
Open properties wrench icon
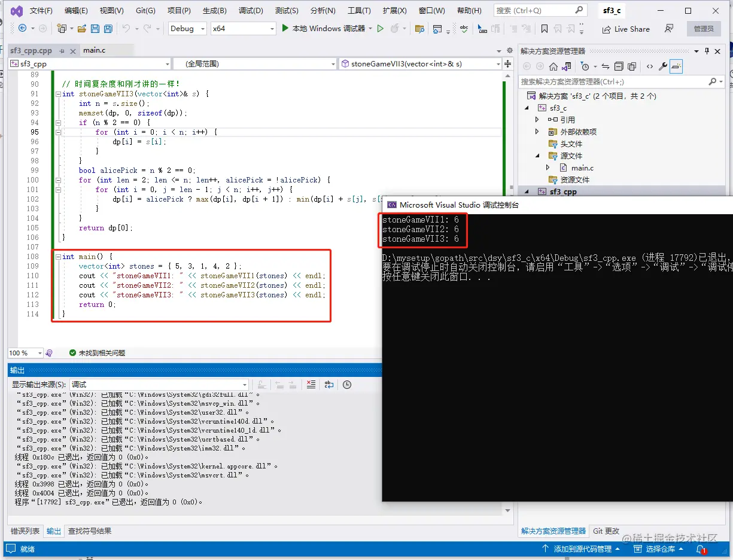(x=663, y=66)
